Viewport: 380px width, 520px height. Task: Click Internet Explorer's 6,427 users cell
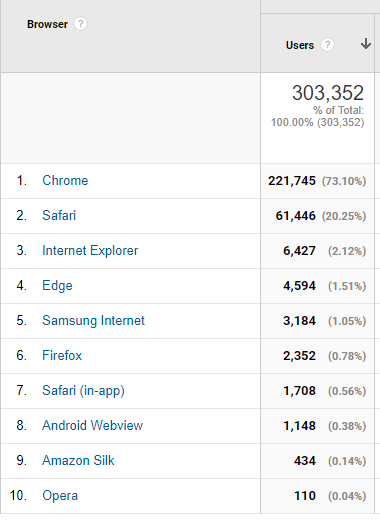[x=318, y=251]
